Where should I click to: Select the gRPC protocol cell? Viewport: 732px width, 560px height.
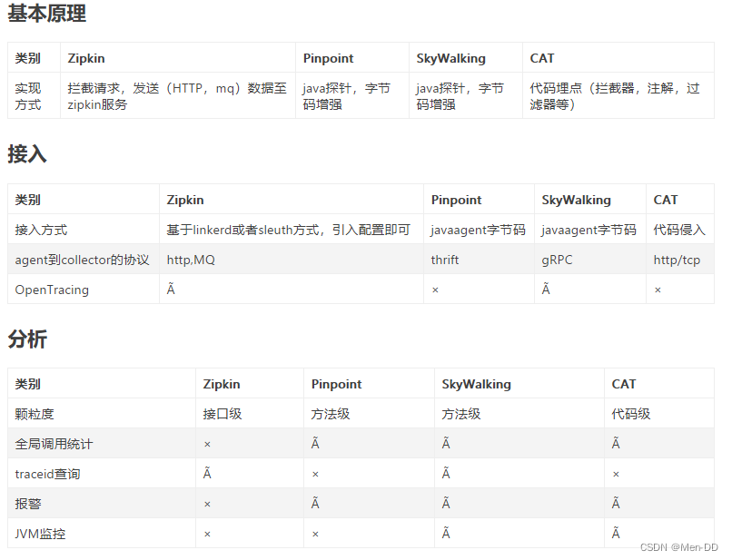[558, 260]
